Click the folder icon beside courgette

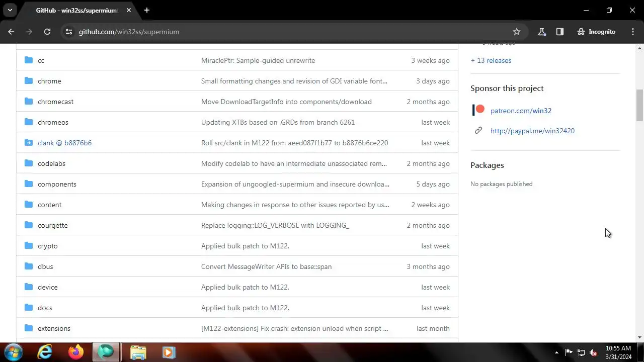point(29,225)
